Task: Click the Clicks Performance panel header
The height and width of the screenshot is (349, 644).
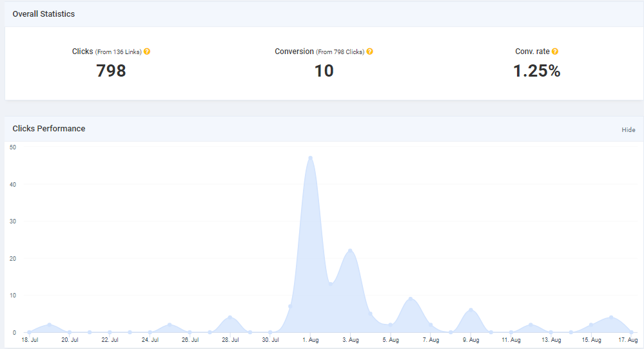Action: (49, 129)
